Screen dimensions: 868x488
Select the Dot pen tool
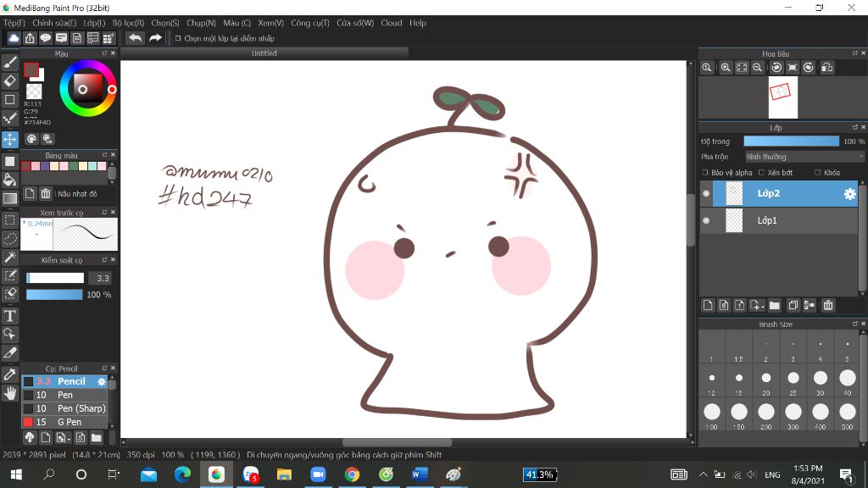coord(10,118)
